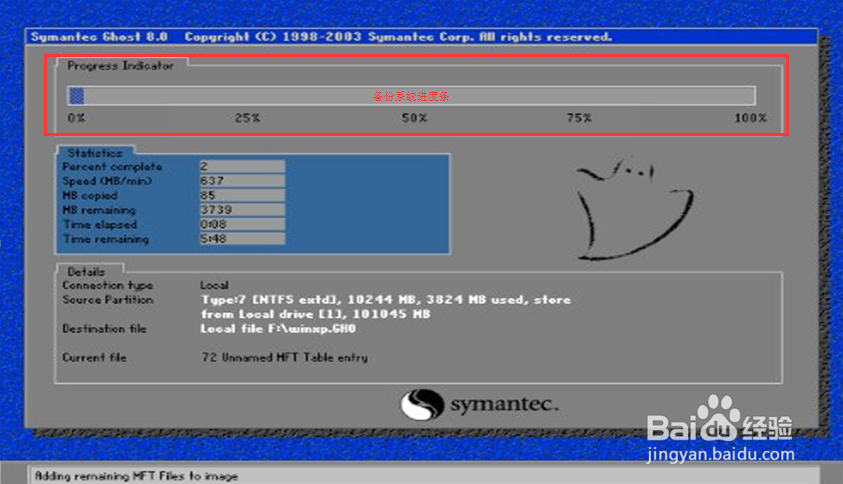Select the Time elapsed value 0:08
This screenshot has width=843, height=484.
242,224
